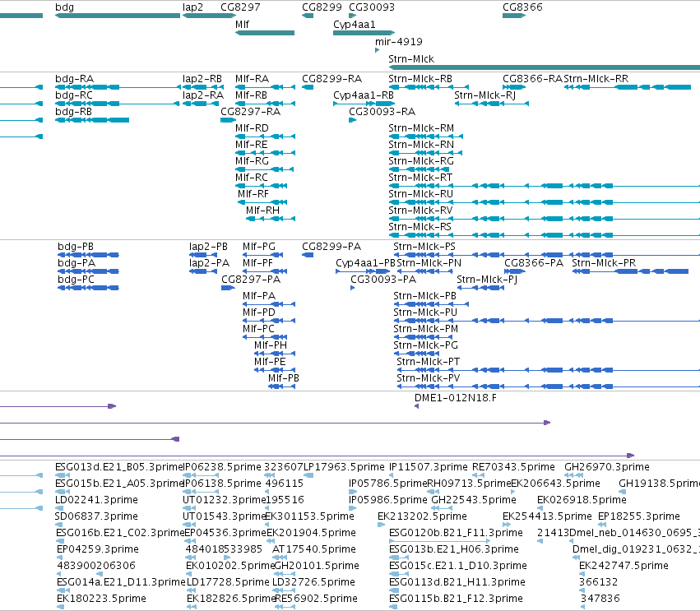Click transcript CG8299-RA

(x=332, y=79)
